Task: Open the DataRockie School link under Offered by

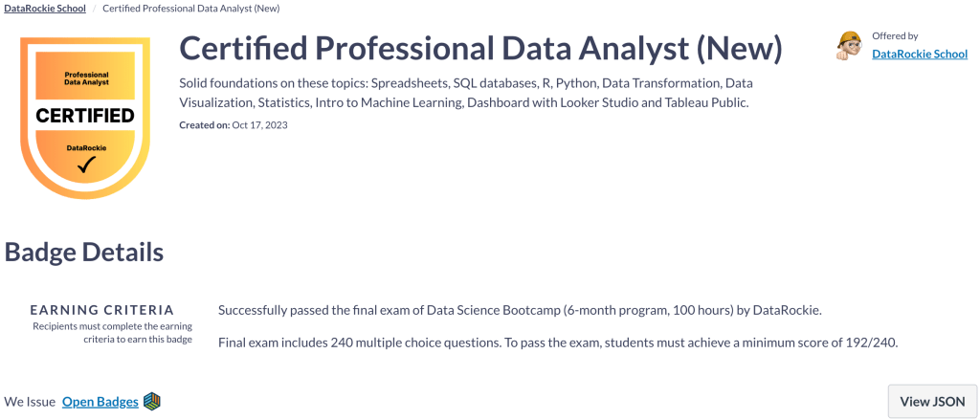Action: [920, 55]
